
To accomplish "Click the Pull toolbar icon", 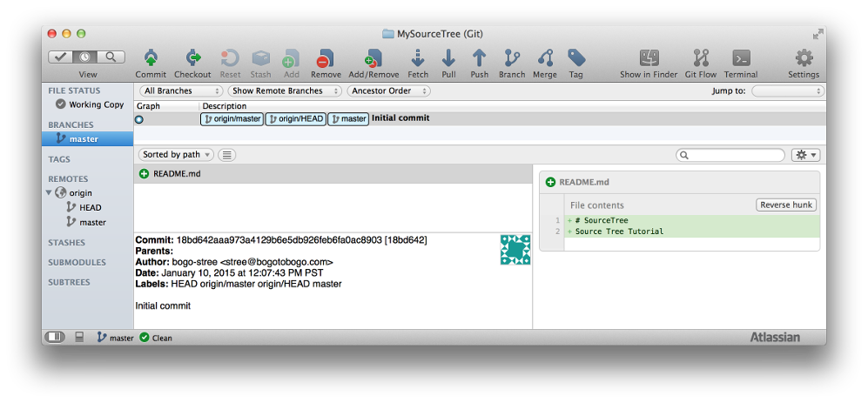I will [448, 58].
